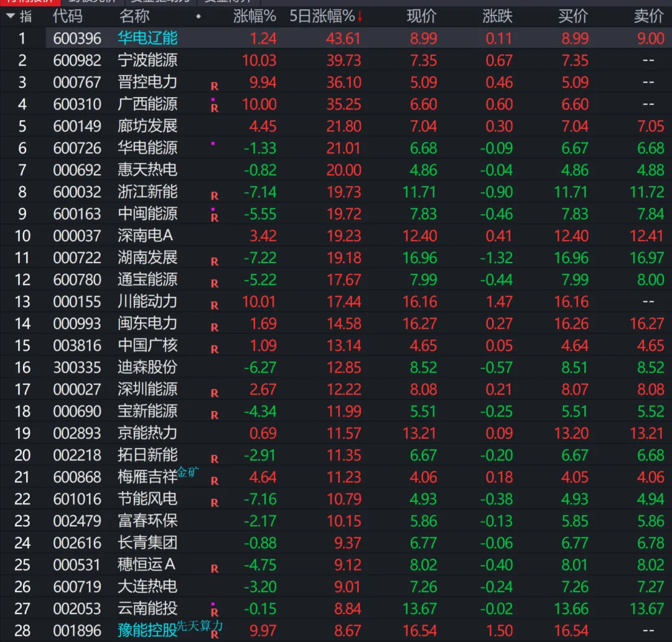Select the stock name 京能热力
The width and height of the screenshot is (672, 642).
pyautogui.click(x=147, y=433)
